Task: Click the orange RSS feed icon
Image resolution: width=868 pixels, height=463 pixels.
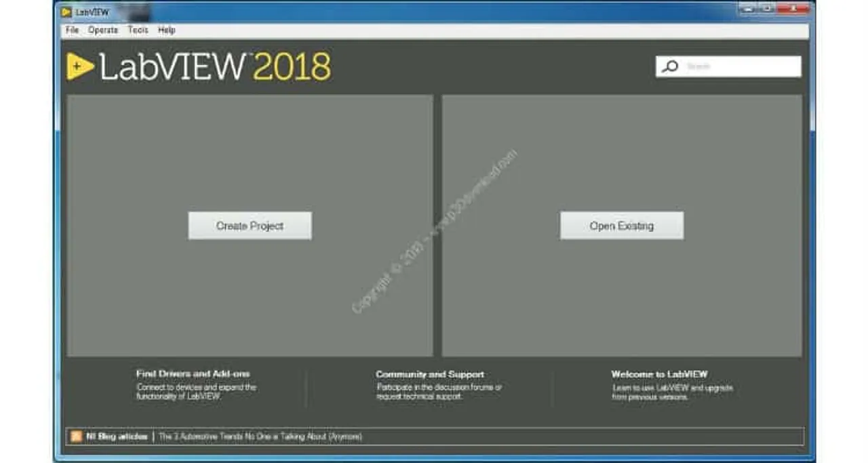Action: point(76,437)
